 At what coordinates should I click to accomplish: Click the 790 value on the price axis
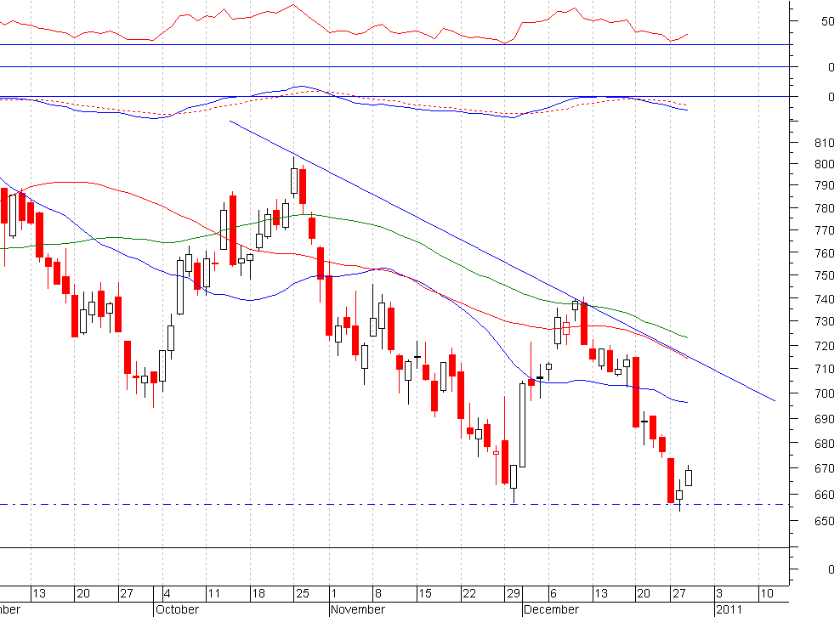[x=824, y=185]
